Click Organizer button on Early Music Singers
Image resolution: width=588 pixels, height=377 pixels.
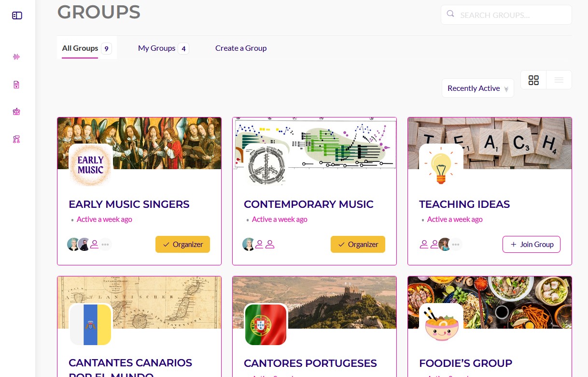click(x=182, y=245)
